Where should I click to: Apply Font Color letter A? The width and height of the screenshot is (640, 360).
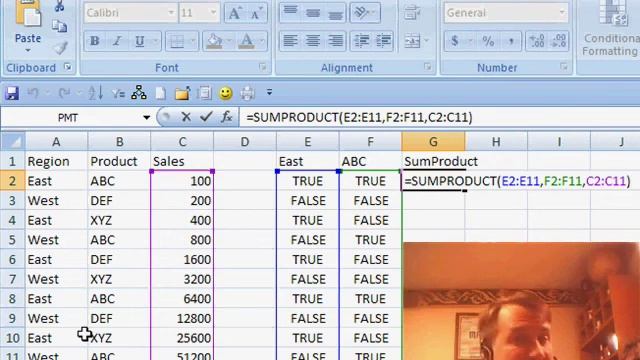click(x=246, y=41)
